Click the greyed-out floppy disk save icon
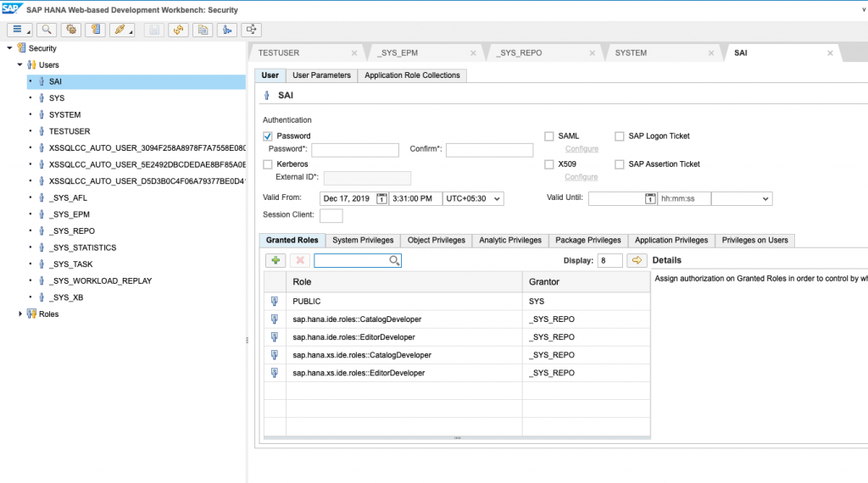868x483 pixels. point(154,30)
